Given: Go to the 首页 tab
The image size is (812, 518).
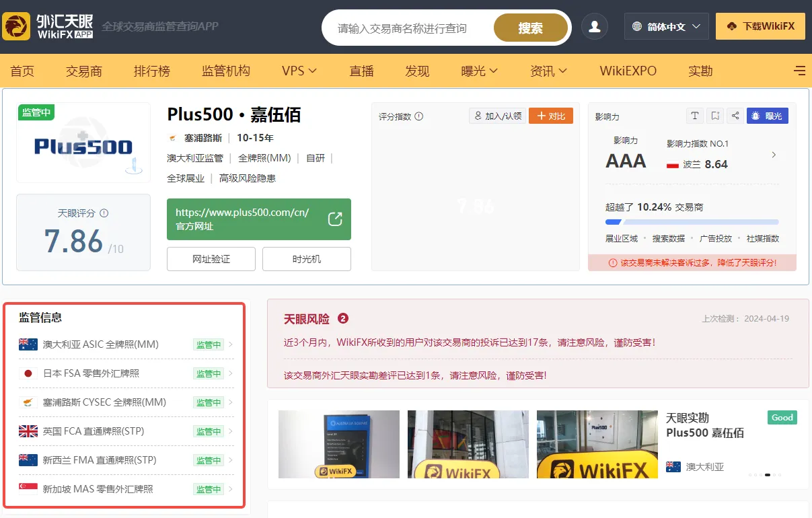Looking at the screenshot, I should pyautogui.click(x=22, y=71).
